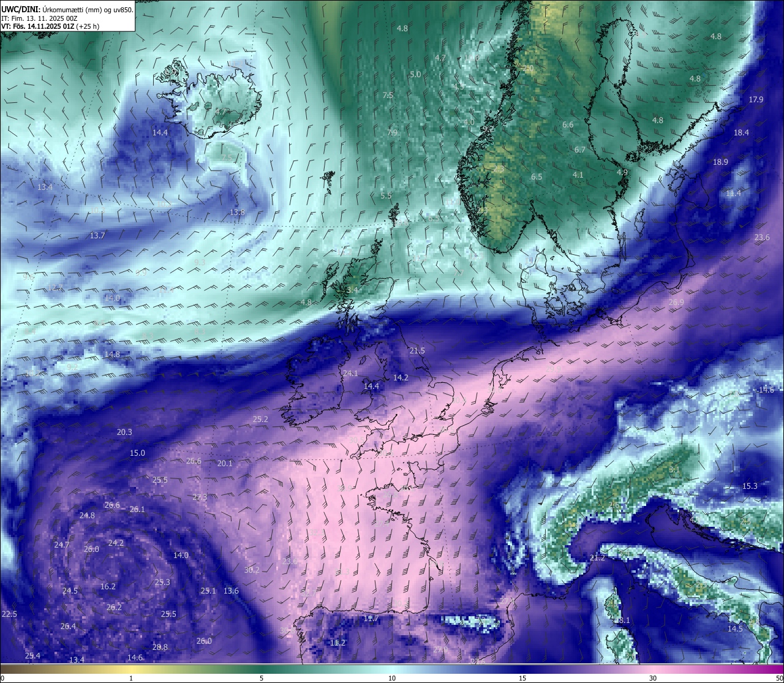Click the '11.4' value on the map

pos(733,194)
